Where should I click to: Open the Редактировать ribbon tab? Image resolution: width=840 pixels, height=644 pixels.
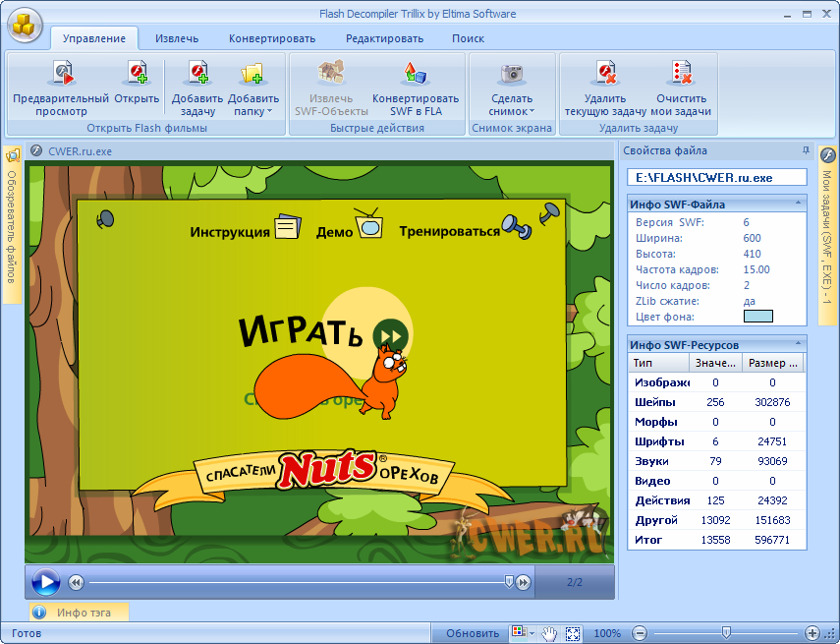[384, 38]
